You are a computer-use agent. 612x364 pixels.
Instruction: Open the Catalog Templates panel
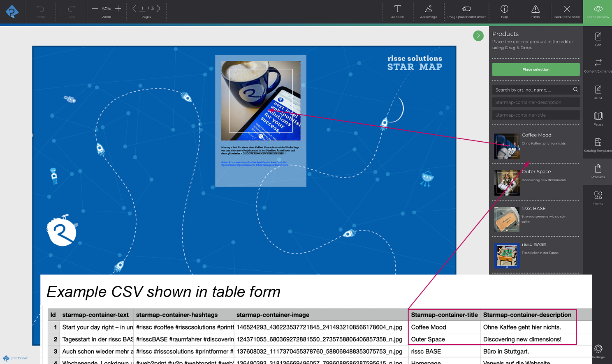coord(598,145)
